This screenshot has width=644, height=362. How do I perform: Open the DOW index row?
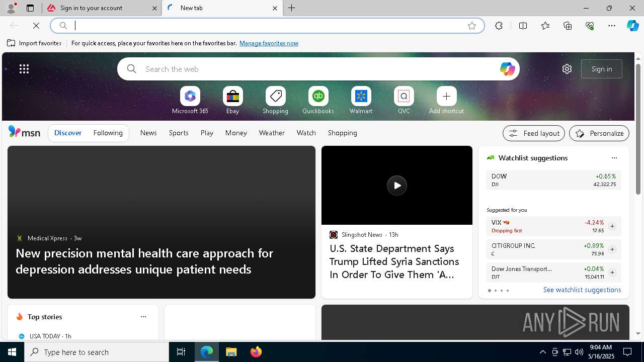(554, 180)
